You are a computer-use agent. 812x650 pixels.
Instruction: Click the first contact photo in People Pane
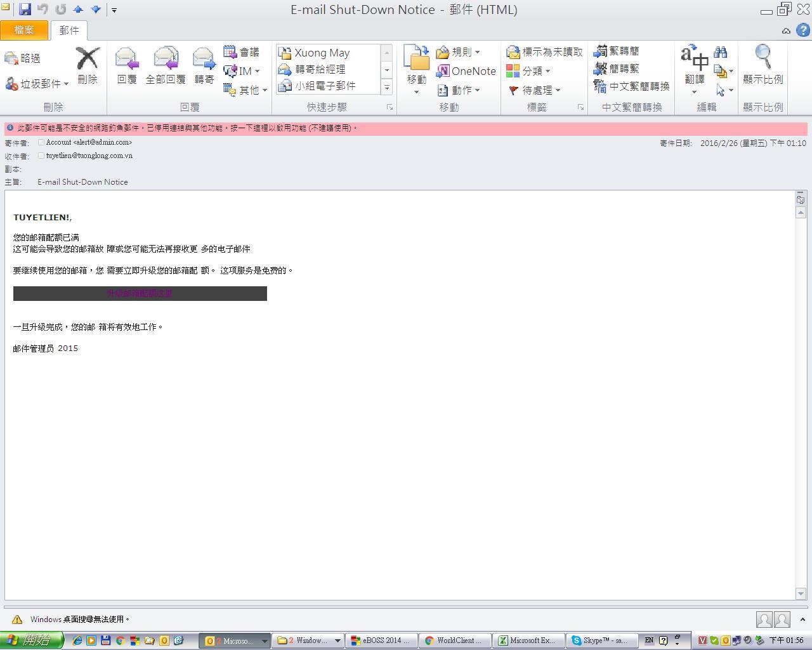(x=764, y=620)
